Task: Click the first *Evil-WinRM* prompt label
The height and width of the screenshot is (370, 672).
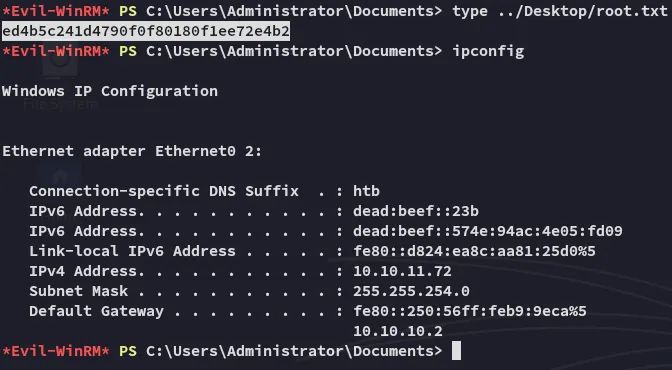Action: click(x=56, y=11)
